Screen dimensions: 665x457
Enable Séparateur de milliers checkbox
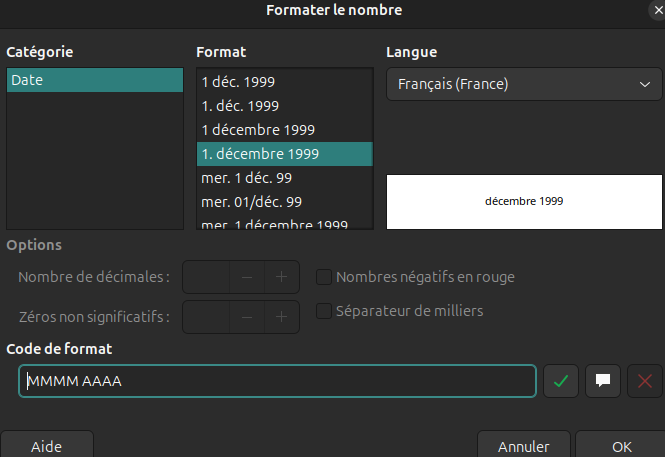click(324, 311)
